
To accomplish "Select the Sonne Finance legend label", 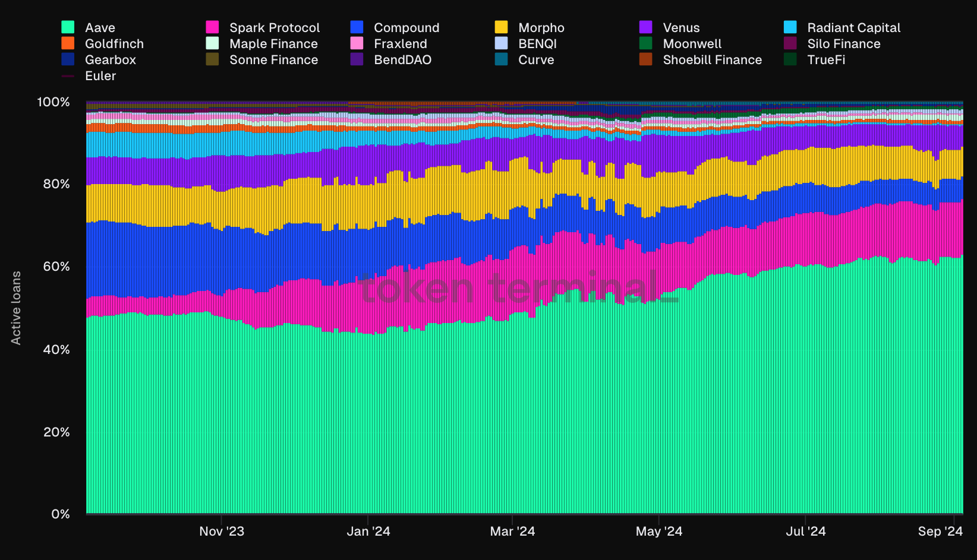I will coord(274,60).
